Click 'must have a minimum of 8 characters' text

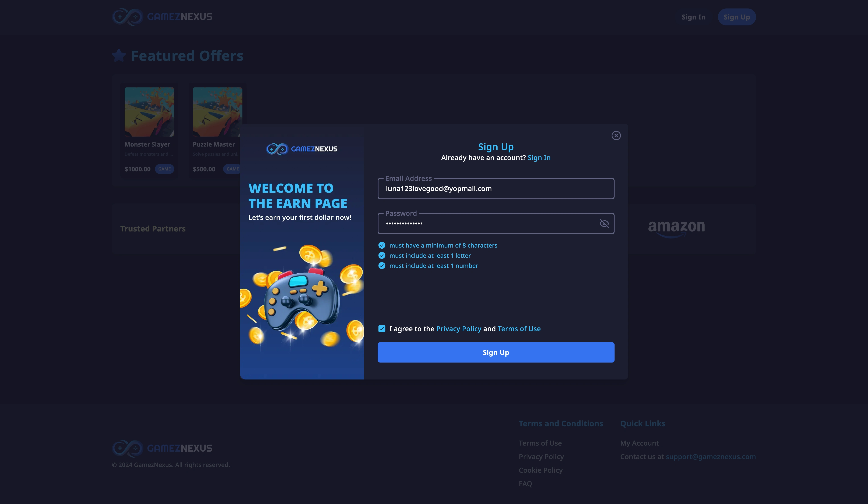click(443, 245)
